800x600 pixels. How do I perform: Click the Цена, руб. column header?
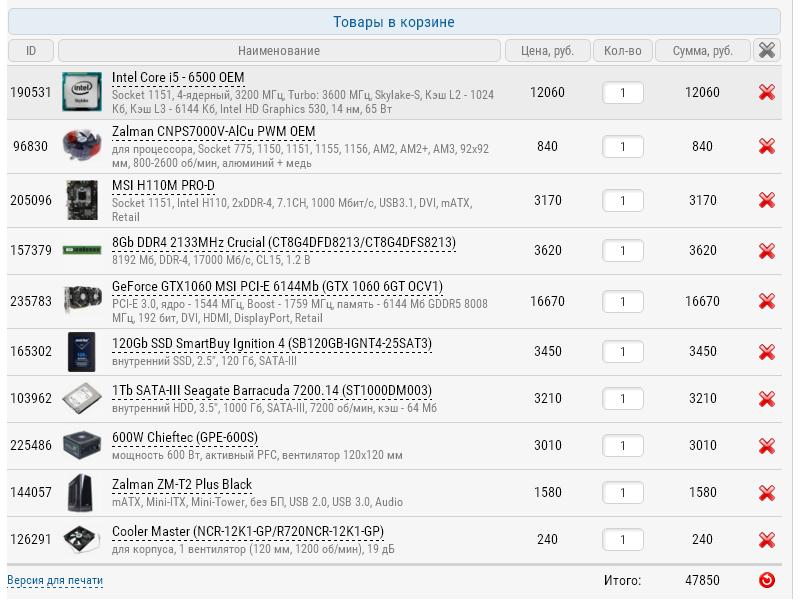click(547, 51)
